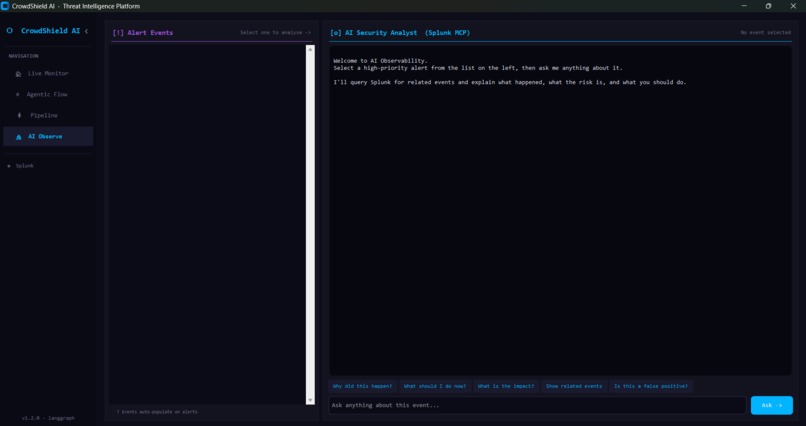Click 'Show related events' suggestion
Screen dimensions: 806x426
point(574,386)
